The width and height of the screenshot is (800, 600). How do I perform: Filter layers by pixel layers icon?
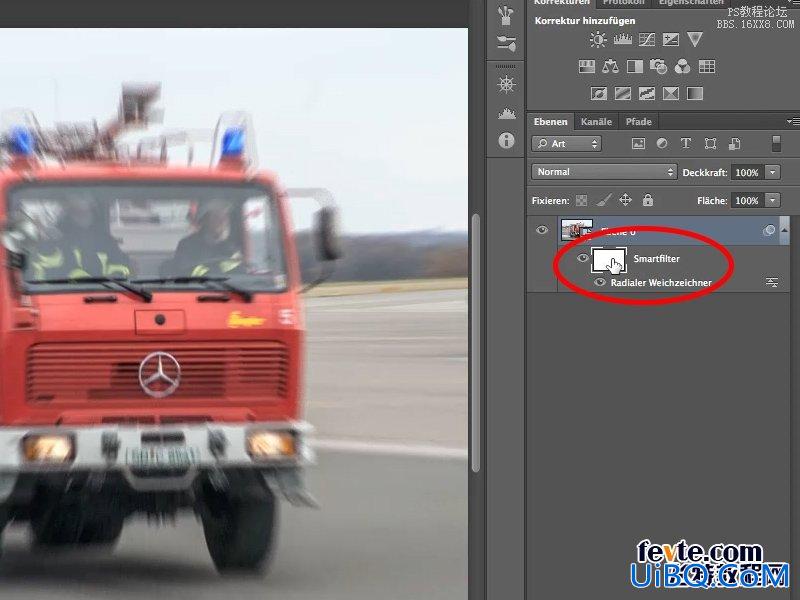click(638, 144)
